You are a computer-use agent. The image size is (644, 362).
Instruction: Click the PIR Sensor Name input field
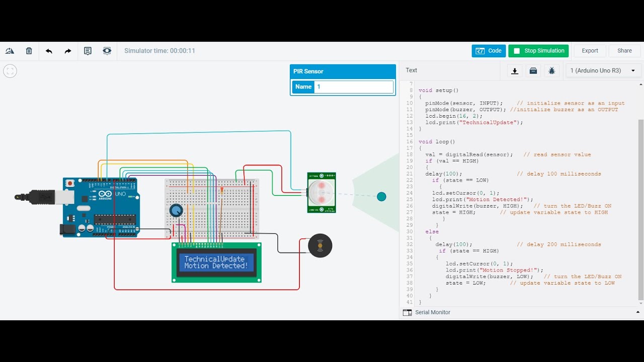tap(354, 86)
